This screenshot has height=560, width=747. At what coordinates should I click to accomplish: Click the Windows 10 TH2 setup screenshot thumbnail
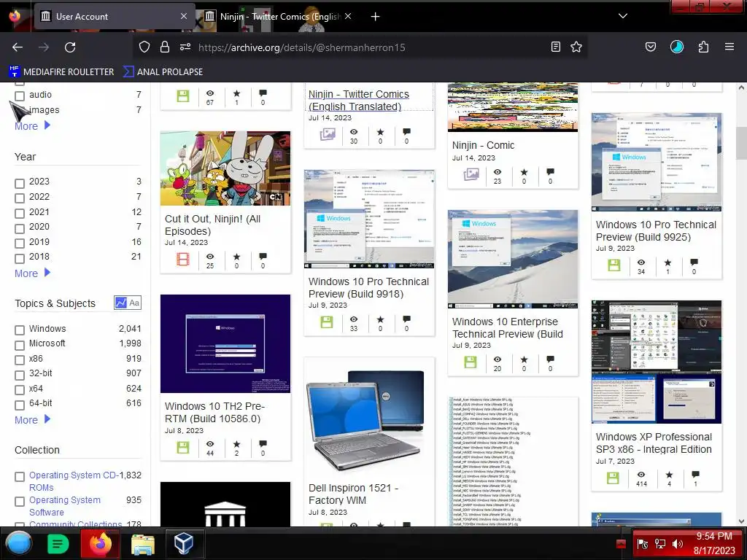(225, 344)
